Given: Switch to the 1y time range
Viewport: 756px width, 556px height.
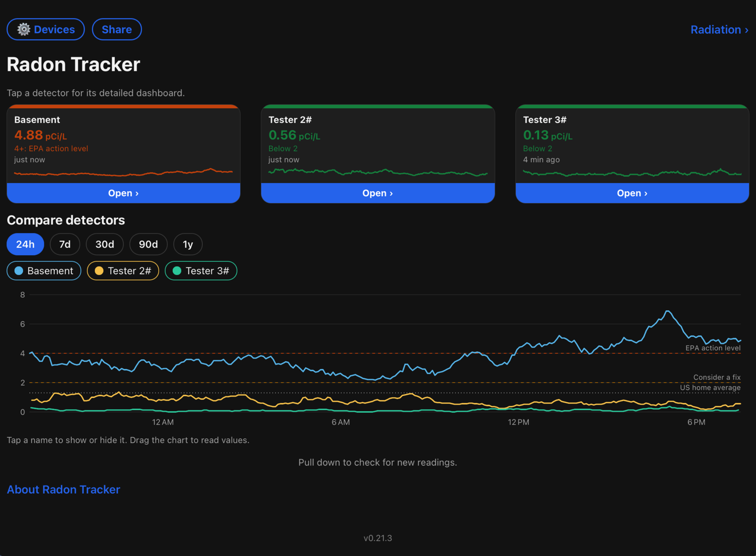Looking at the screenshot, I should 188,244.
